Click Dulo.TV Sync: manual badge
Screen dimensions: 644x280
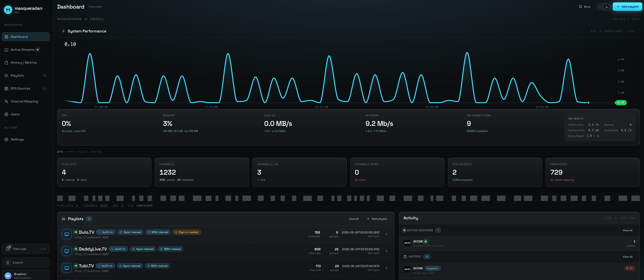click(130, 232)
